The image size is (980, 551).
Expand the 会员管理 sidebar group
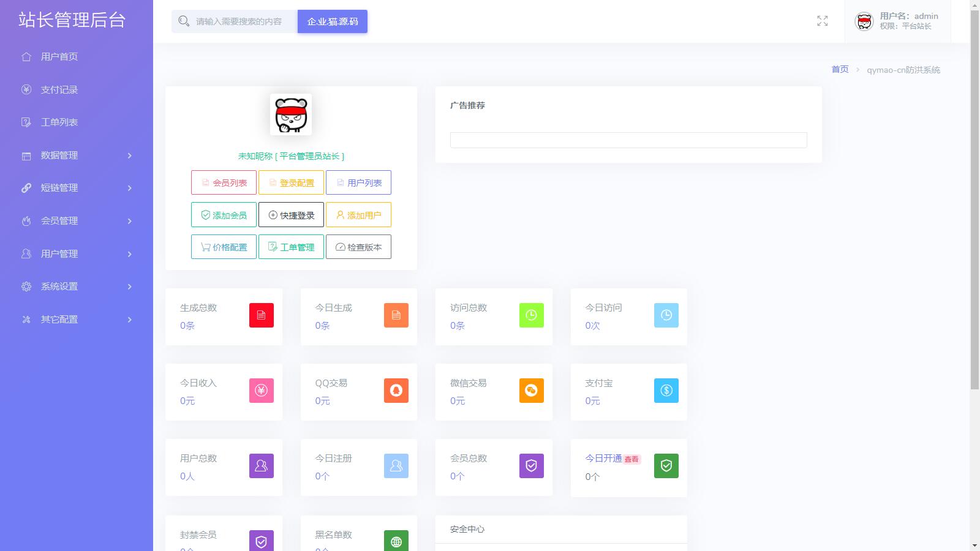[x=76, y=221]
